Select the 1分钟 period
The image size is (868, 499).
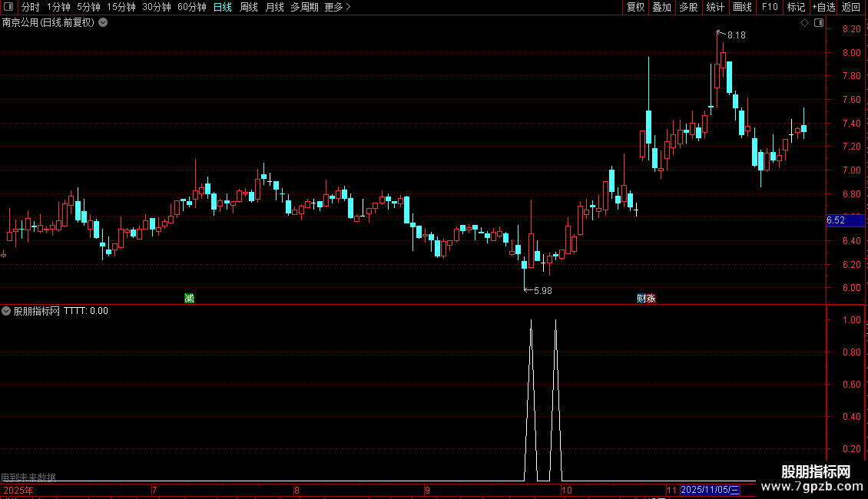coord(58,7)
